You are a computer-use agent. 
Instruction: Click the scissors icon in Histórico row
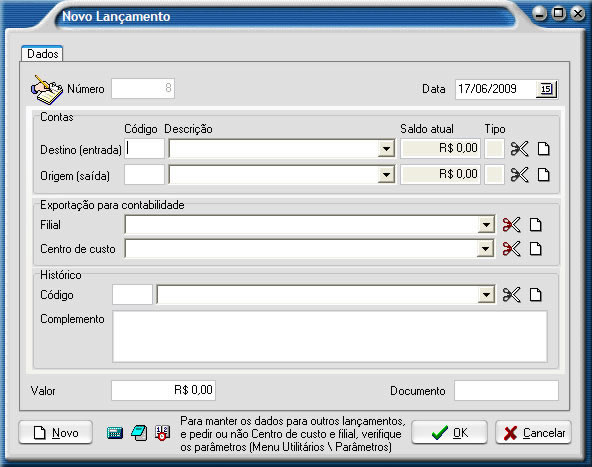(512, 295)
